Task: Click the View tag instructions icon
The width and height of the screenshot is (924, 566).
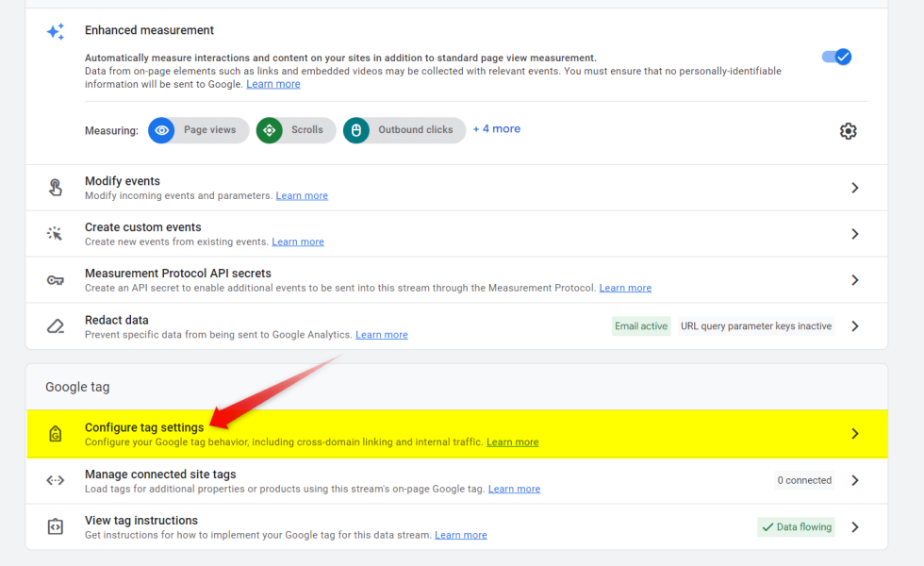Action: [x=55, y=526]
